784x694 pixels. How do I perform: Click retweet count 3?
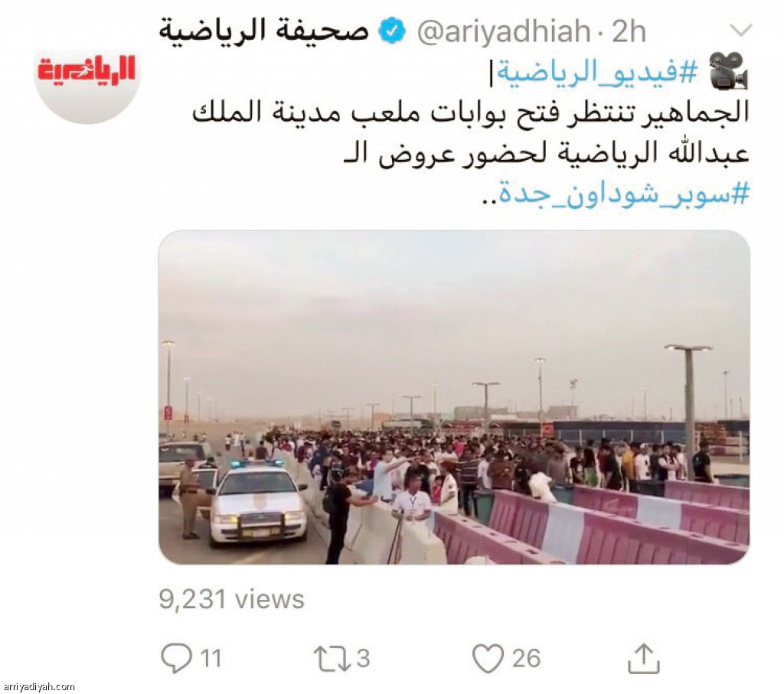pyautogui.click(x=364, y=659)
